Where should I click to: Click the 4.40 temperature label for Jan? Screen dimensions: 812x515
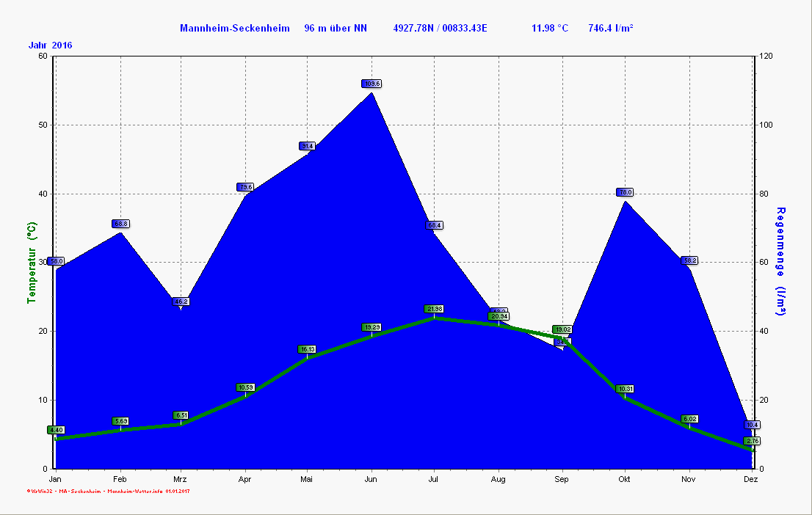point(56,430)
